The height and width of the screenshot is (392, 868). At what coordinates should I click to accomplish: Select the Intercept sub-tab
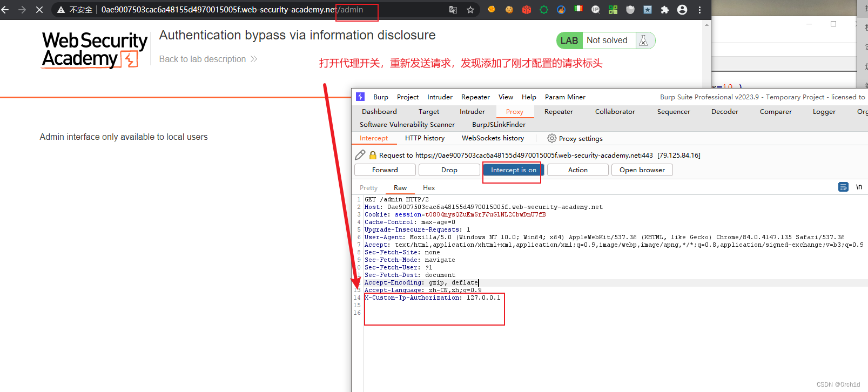point(374,138)
